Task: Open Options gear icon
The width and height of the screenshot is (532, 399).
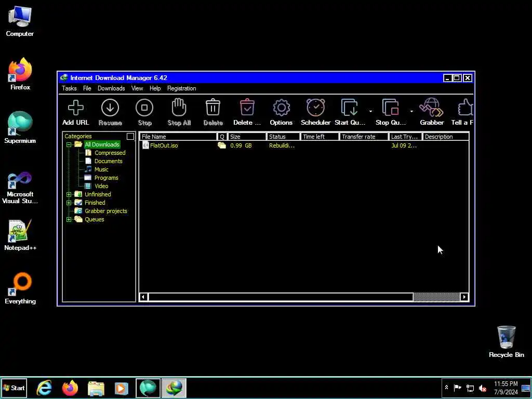Action: pyautogui.click(x=281, y=108)
